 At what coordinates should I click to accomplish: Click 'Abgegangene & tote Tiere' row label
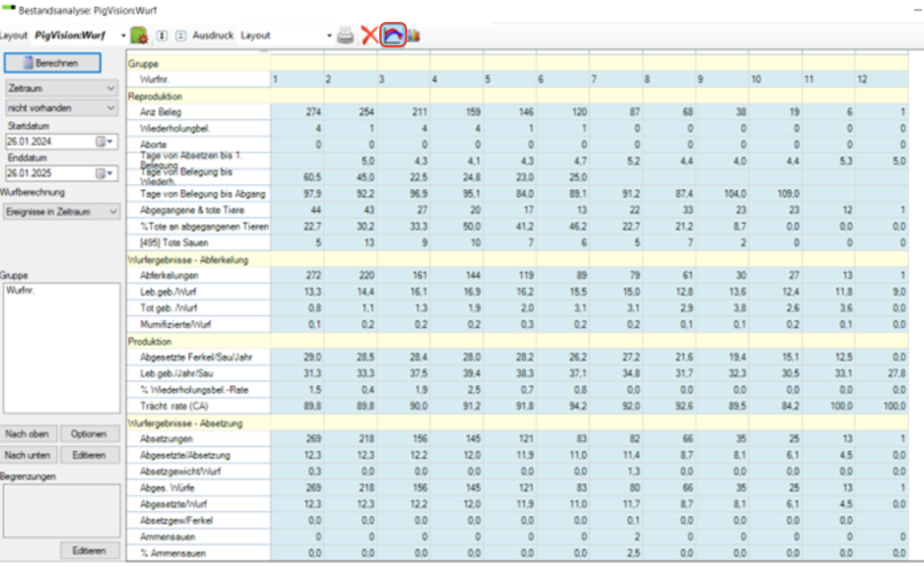pos(192,210)
